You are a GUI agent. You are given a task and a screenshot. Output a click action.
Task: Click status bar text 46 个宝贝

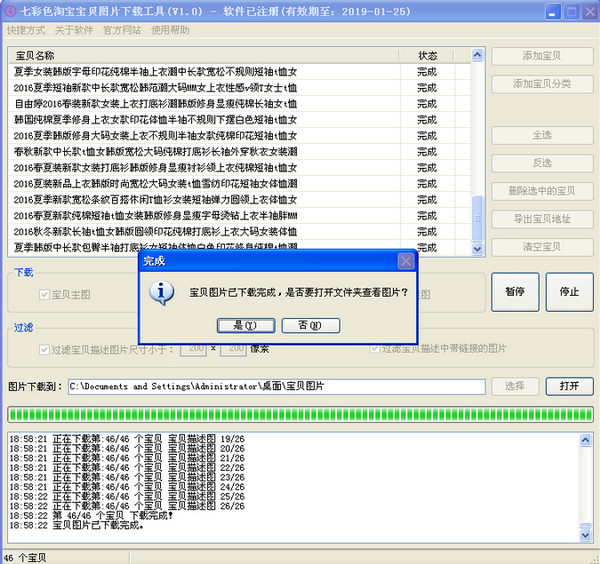(25, 558)
